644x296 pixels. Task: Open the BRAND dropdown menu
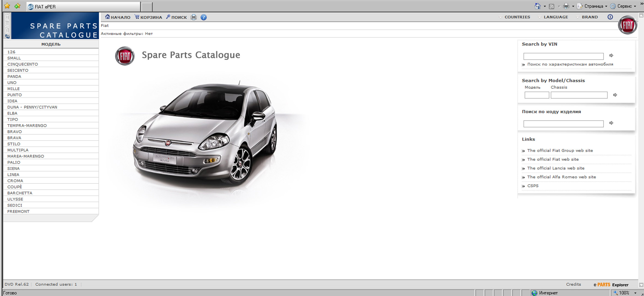coord(589,17)
